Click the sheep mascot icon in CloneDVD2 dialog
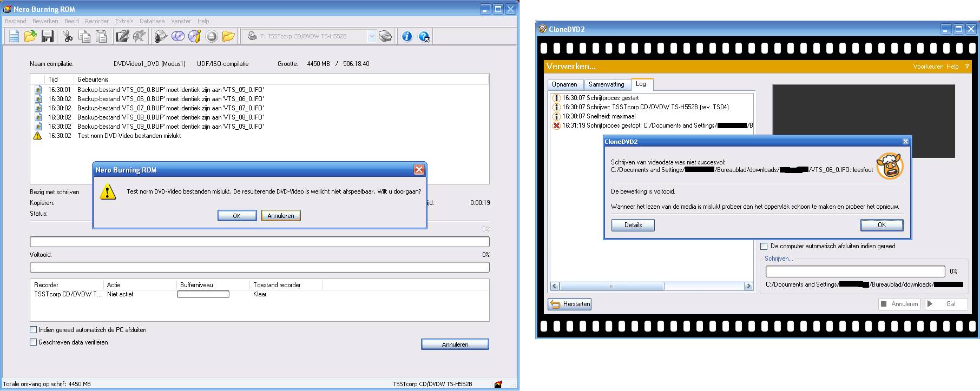980x391 pixels. tap(890, 167)
